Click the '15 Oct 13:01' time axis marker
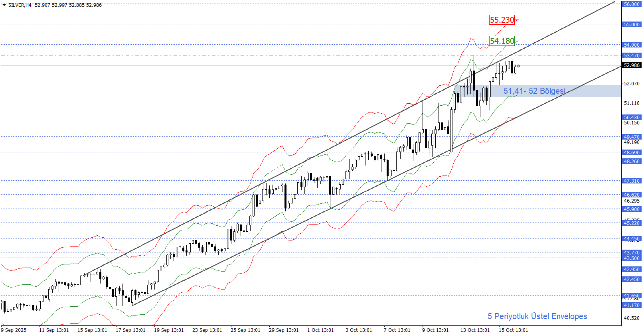 coord(513,330)
